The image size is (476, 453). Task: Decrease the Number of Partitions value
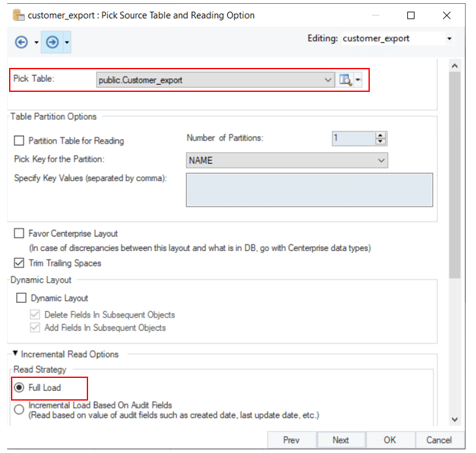pos(380,142)
